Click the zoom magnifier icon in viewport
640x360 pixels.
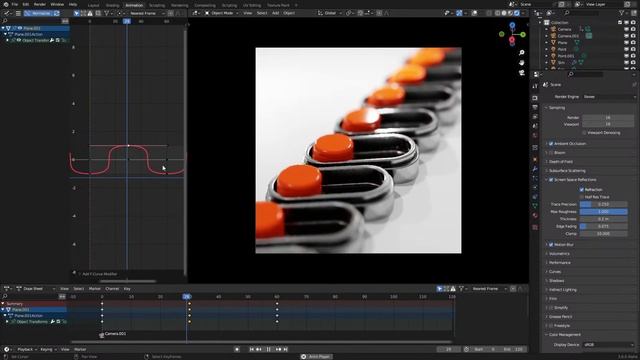(522, 53)
